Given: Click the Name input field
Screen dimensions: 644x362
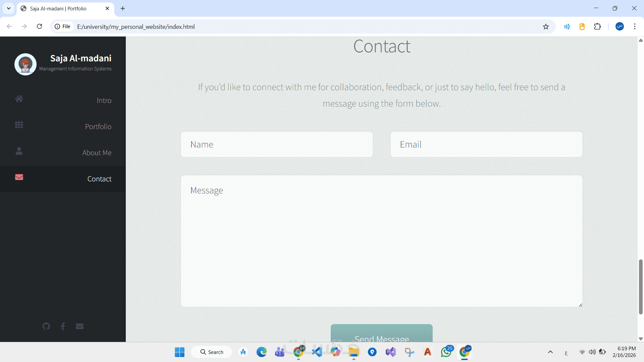Looking at the screenshot, I should 277,144.
